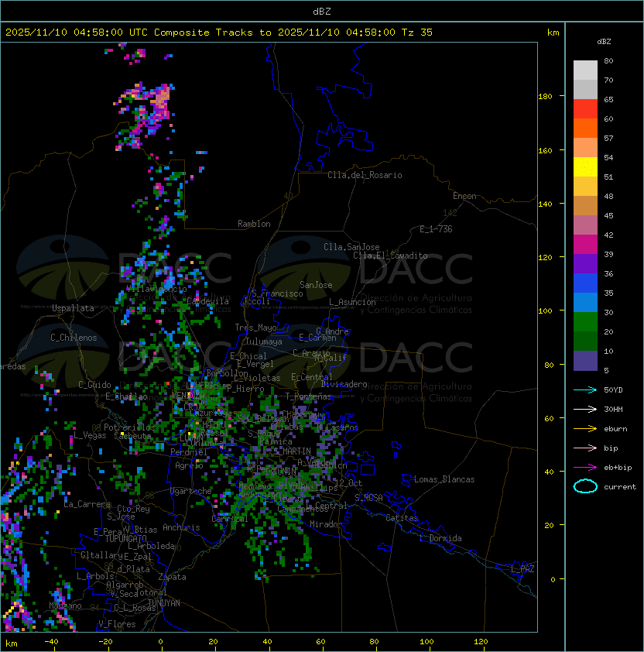644x652 pixels.
Task: Pick the magenta swatch below 42
Action: (x=585, y=244)
